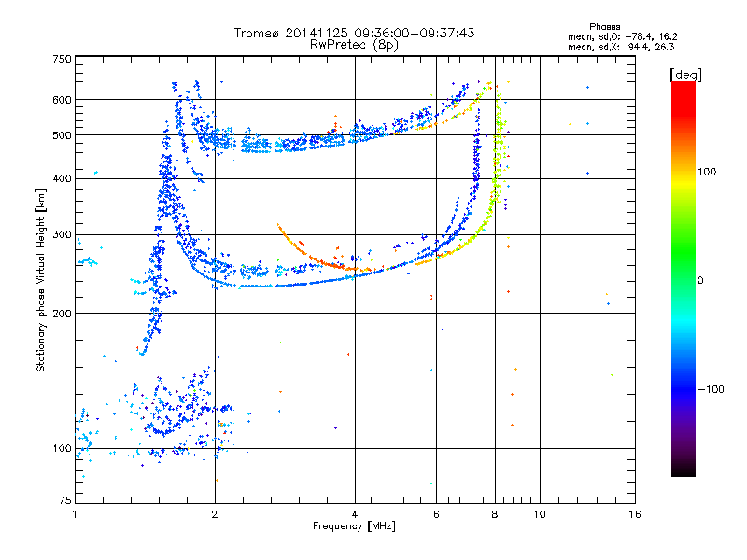Screen dimensions: 747x560
Task: Click the 'RwPretec (8p)' subtitle
Action: (355, 45)
